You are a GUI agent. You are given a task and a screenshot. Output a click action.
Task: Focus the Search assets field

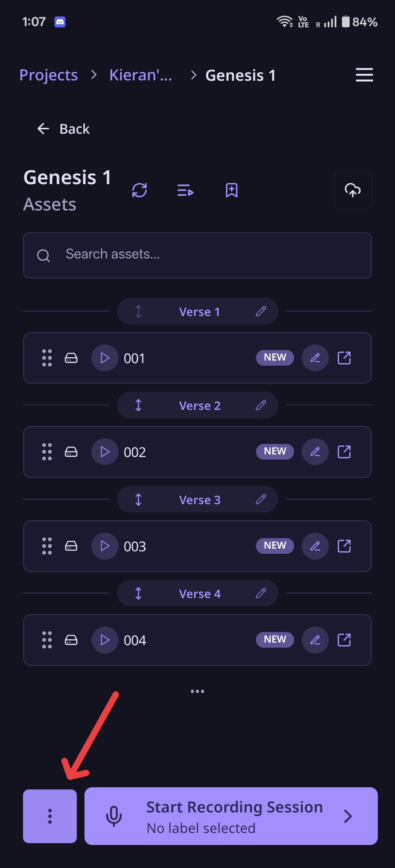[197, 255]
